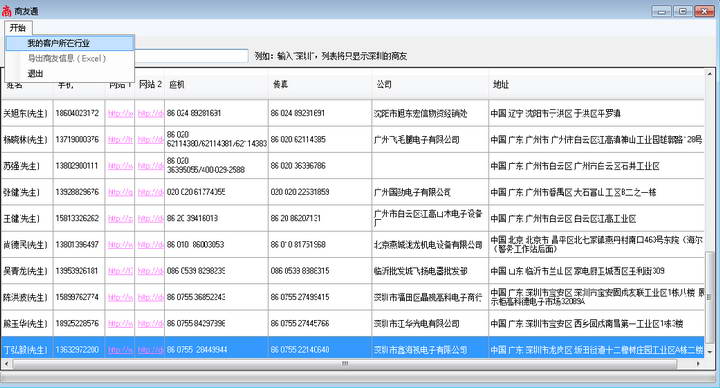
Task: Click mobile number 15813326262
Action: click(79, 219)
